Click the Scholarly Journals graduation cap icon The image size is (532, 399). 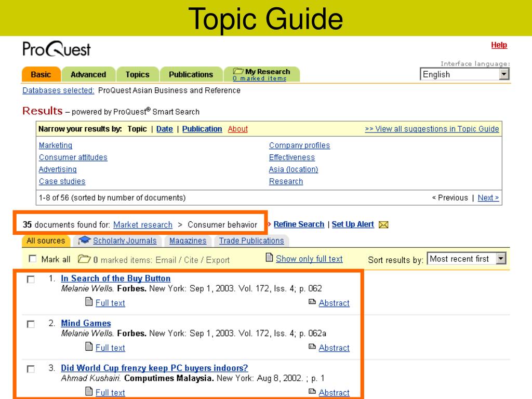coord(84,240)
